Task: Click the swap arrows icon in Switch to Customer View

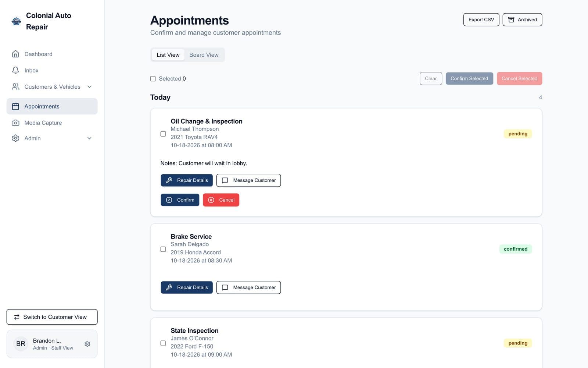Action: click(17, 317)
